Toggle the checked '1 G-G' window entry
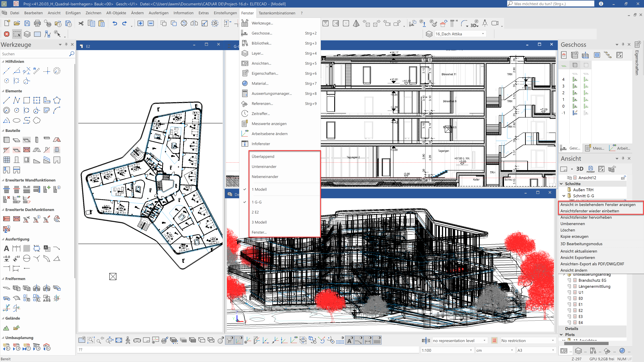The width and height of the screenshot is (644, 362). point(256,202)
